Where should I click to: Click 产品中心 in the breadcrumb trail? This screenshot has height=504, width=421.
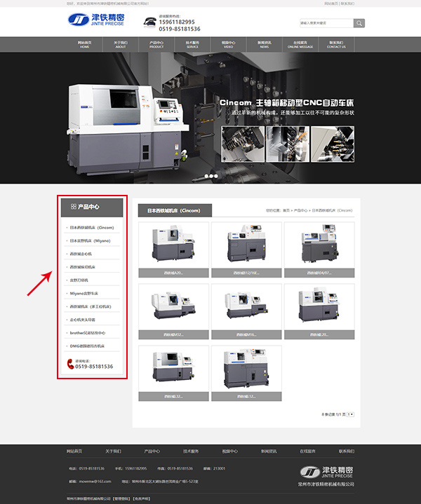click(x=300, y=210)
